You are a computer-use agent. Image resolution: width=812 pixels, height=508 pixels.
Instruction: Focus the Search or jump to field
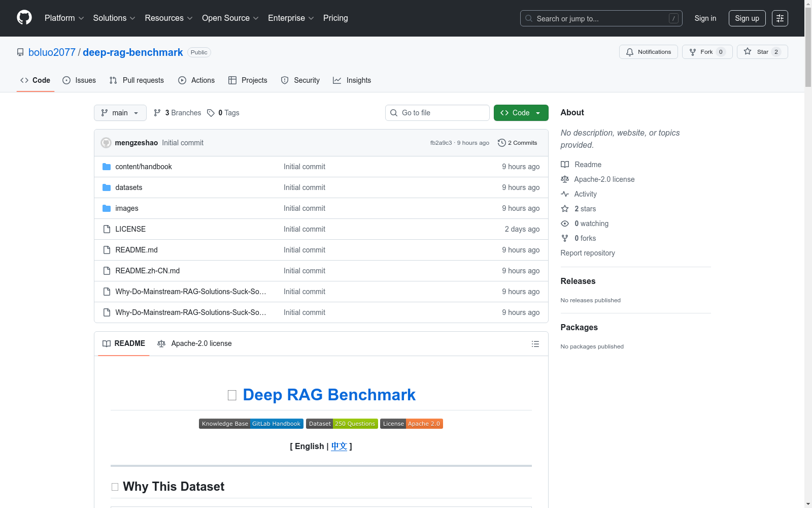[x=601, y=18]
